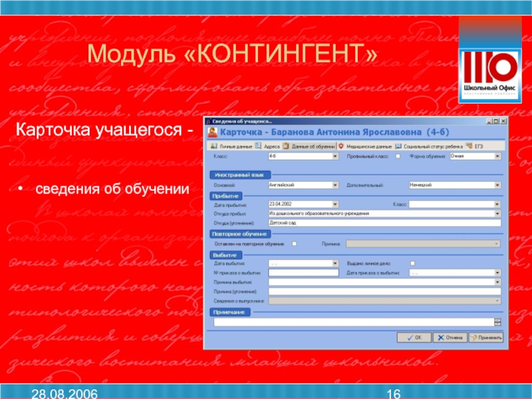Click the ЕГЭ tab icon
Viewport: 532px width, 399px height.
coord(469,146)
